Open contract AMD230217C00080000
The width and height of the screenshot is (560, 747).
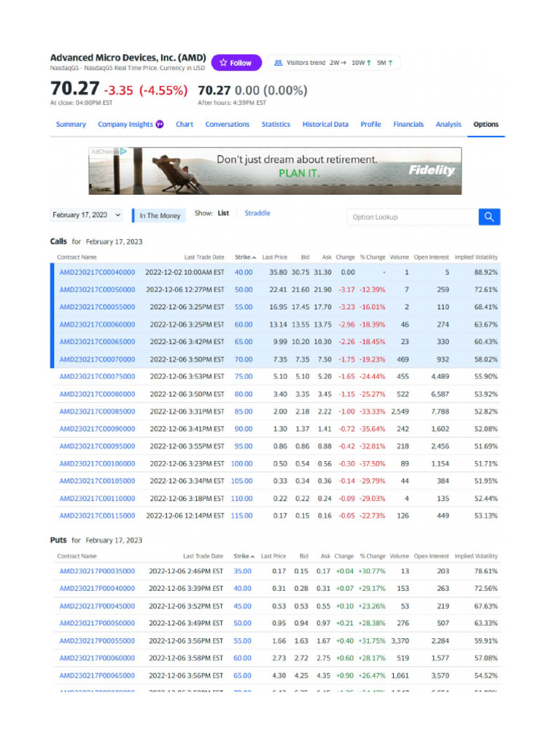[97, 395]
